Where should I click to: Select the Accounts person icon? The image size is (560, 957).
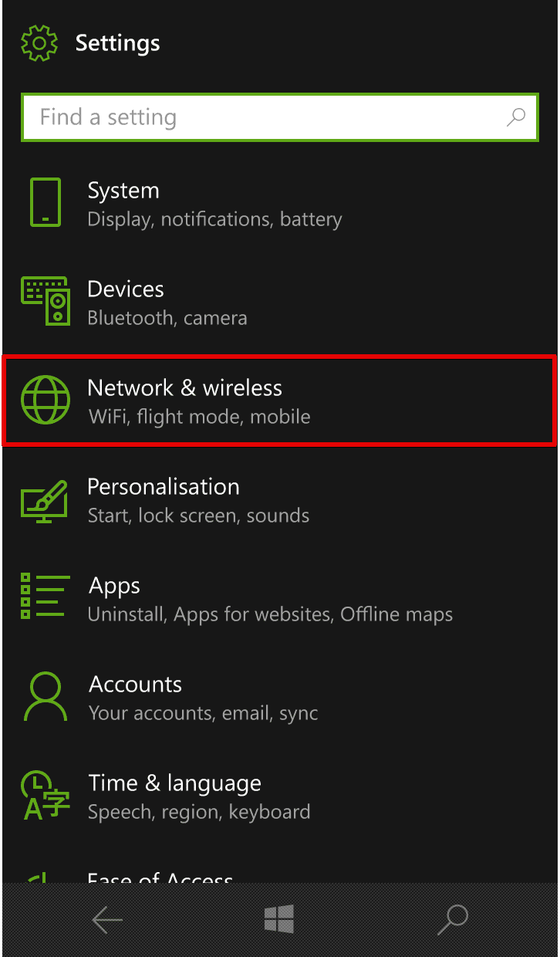tap(46, 696)
